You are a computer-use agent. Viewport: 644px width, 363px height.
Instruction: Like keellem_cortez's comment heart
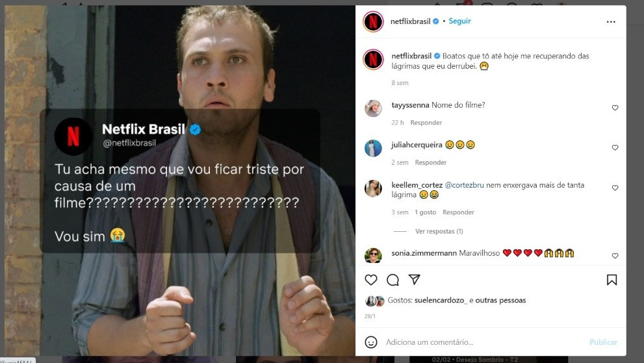coord(615,188)
